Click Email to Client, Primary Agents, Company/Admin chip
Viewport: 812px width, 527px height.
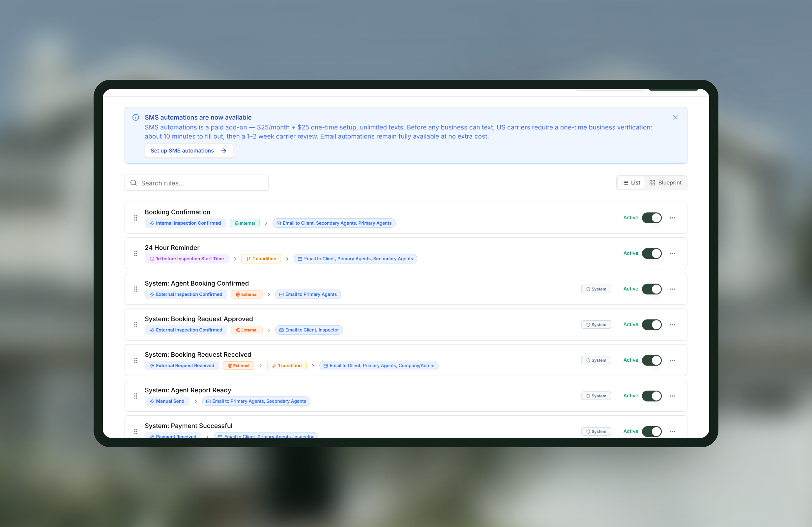pyautogui.click(x=379, y=366)
